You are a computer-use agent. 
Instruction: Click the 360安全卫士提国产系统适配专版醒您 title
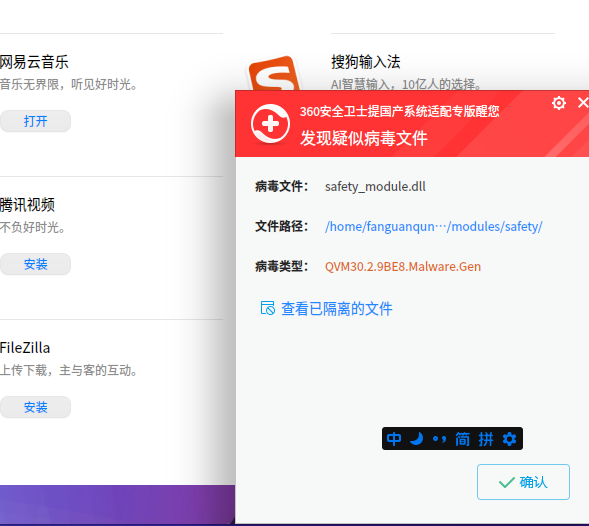point(400,111)
